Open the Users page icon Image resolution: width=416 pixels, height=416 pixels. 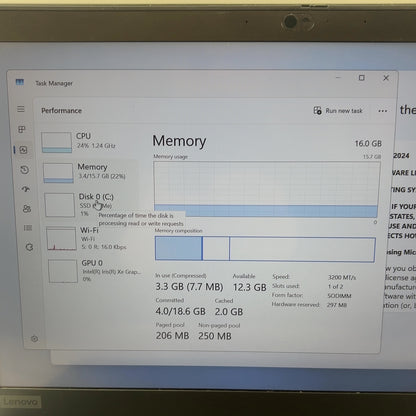pos(27,209)
